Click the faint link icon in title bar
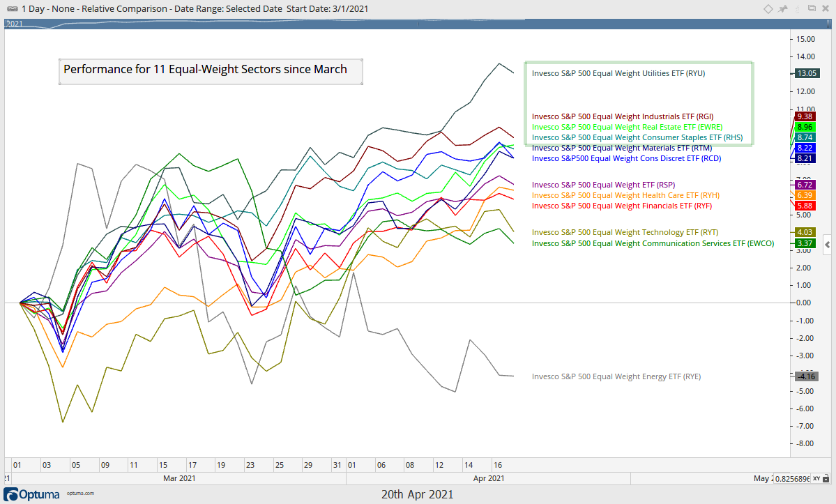Viewport: 836px width, 504px height. [798, 8]
